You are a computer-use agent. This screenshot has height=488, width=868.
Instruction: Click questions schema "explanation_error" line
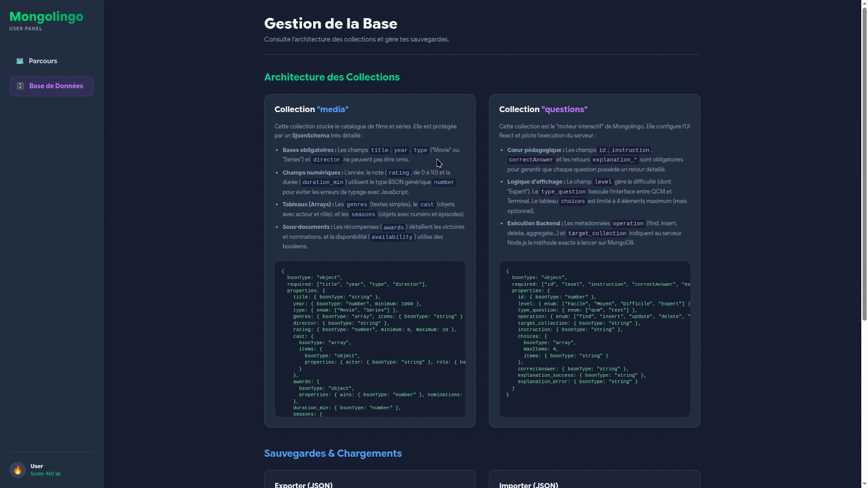(x=578, y=382)
